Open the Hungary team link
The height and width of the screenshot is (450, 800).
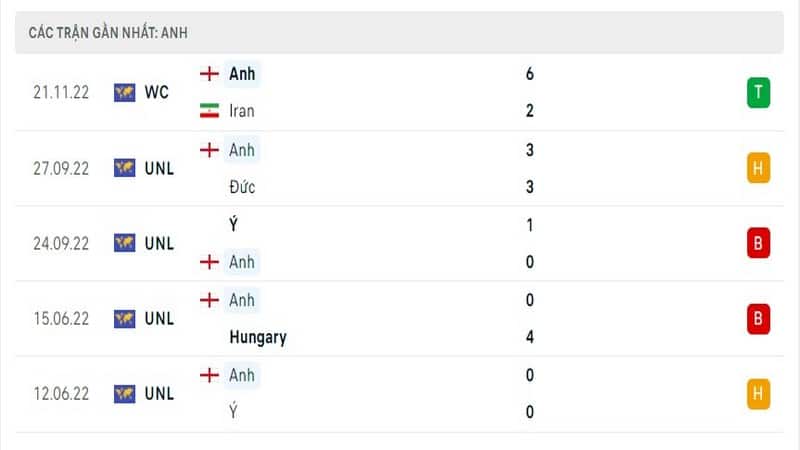click(258, 337)
